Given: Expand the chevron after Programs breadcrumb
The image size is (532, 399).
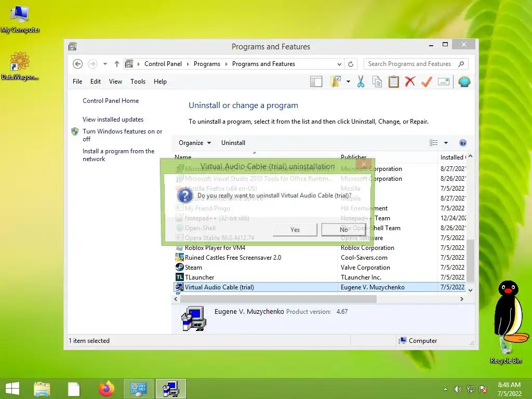Looking at the screenshot, I should tap(227, 64).
